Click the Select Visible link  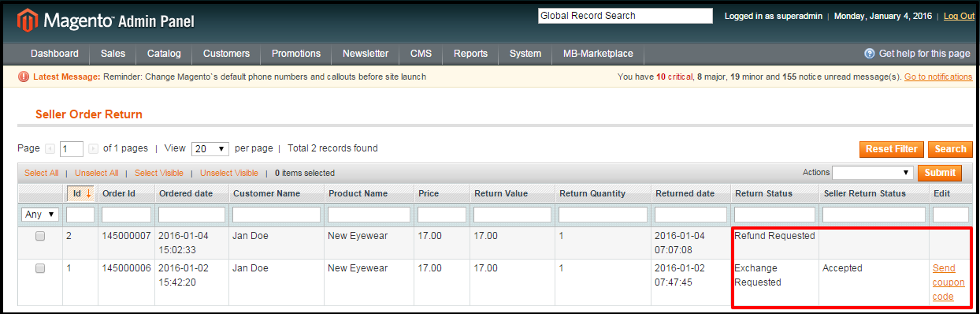pyautogui.click(x=159, y=173)
